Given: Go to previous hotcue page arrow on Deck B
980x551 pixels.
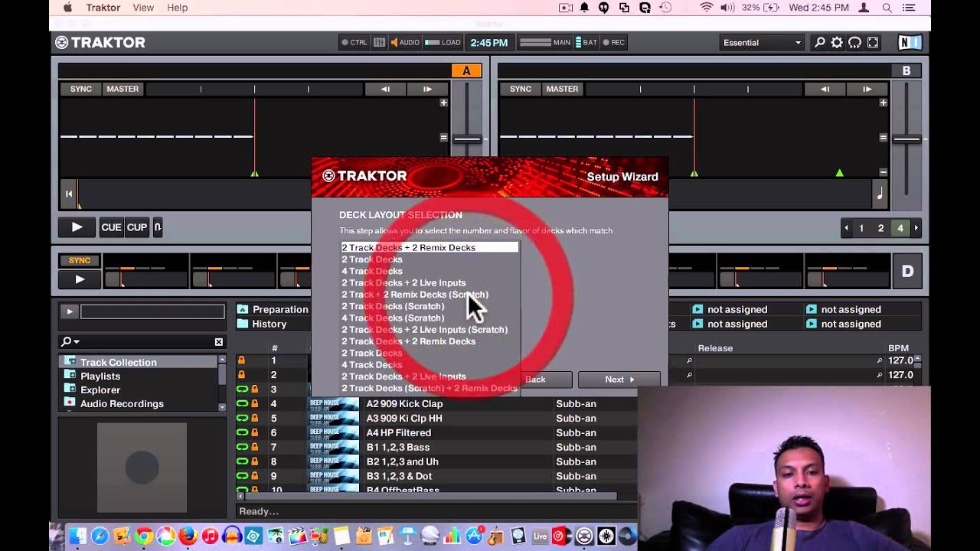Looking at the screenshot, I should (846, 228).
